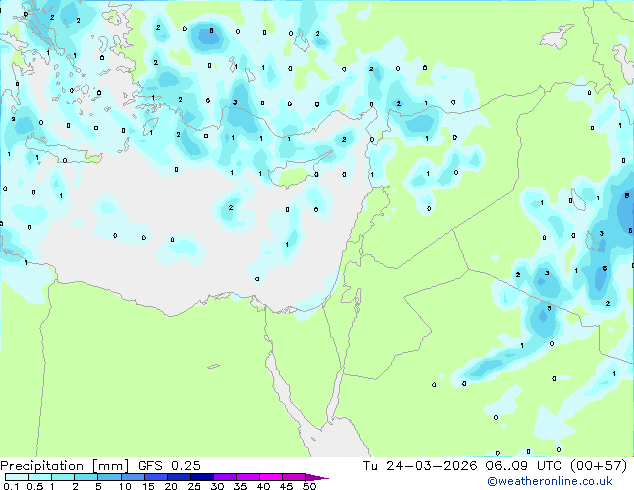Click the "Tu 24-03-2026" date text
The width and height of the screenshot is (634, 490).
[420, 466]
